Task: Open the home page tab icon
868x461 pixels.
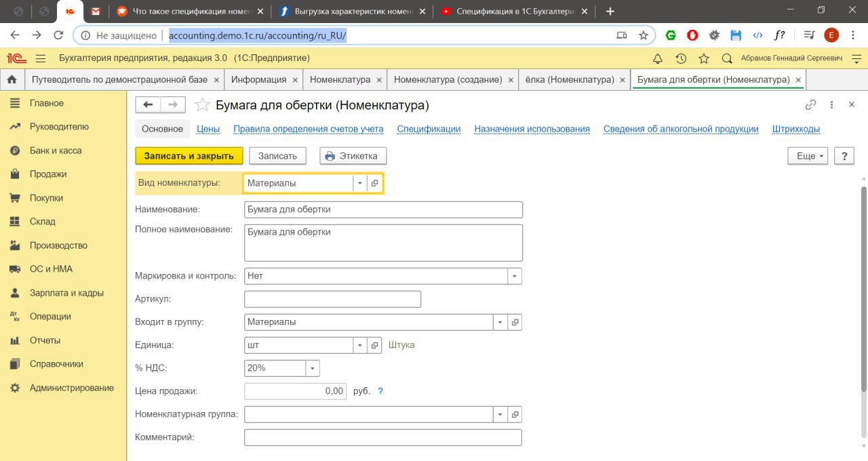Action: tap(12, 79)
